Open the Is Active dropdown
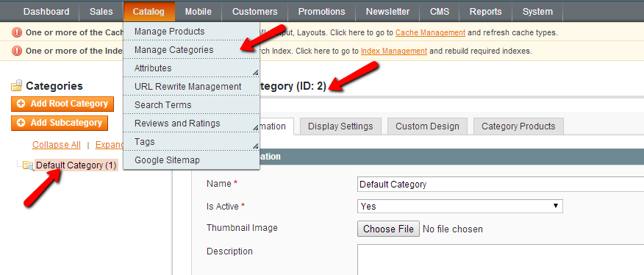The height and width of the screenshot is (275, 644). [x=460, y=206]
